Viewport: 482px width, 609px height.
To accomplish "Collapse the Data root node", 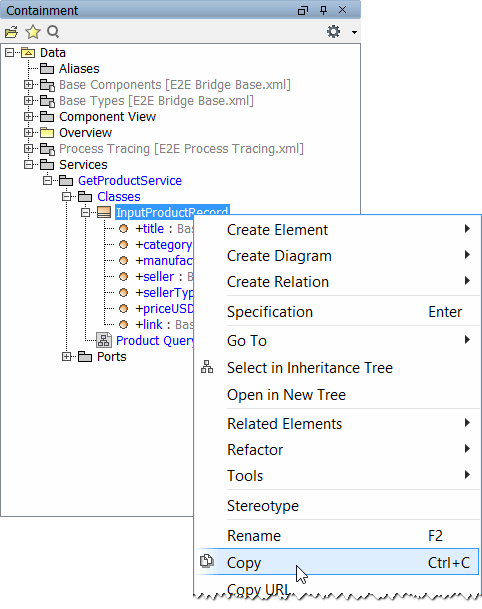I will tap(9, 52).
